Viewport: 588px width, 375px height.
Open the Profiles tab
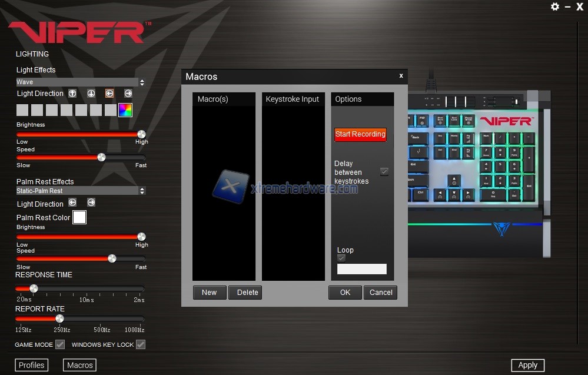point(31,365)
